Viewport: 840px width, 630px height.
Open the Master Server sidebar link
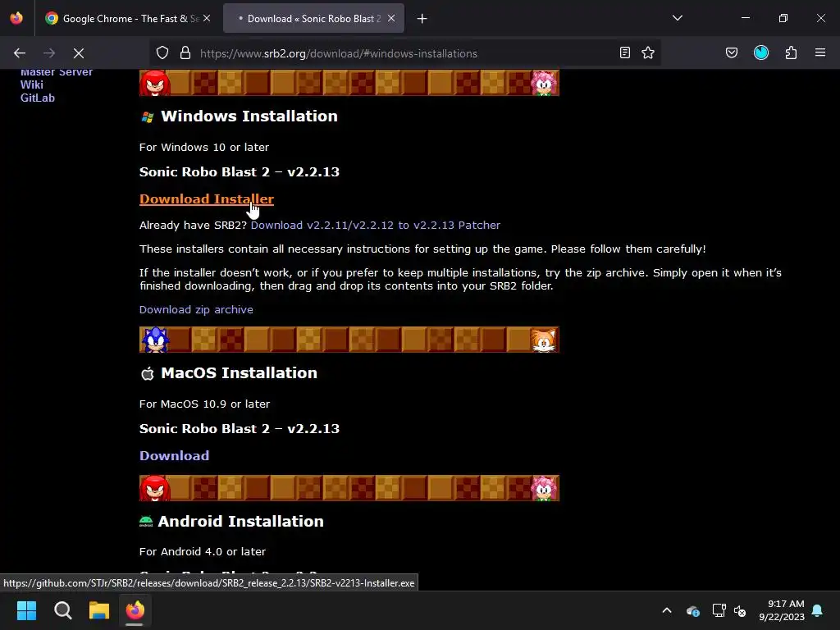coord(57,72)
